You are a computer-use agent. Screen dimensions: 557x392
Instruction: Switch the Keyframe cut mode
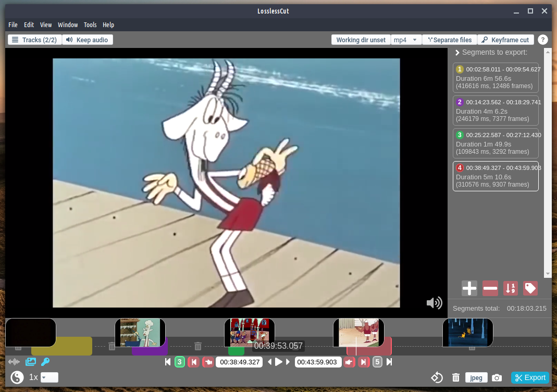coord(505,40)
